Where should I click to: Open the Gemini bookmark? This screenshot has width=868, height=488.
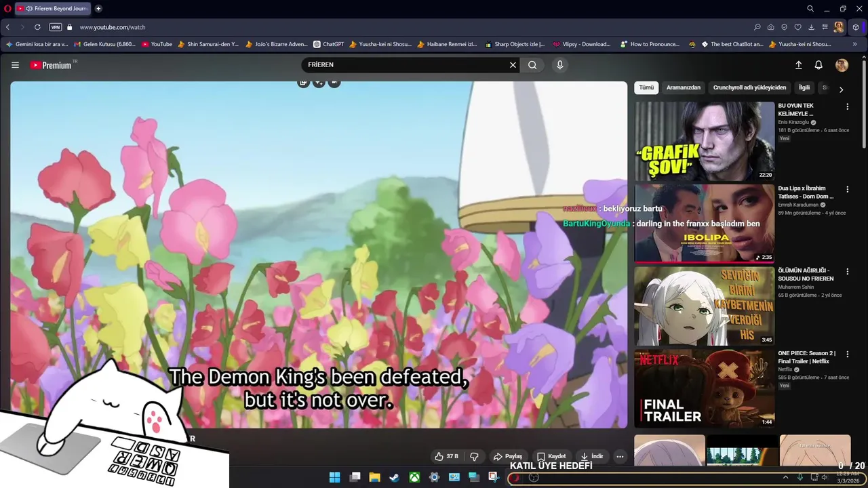[x=37, y=44]
